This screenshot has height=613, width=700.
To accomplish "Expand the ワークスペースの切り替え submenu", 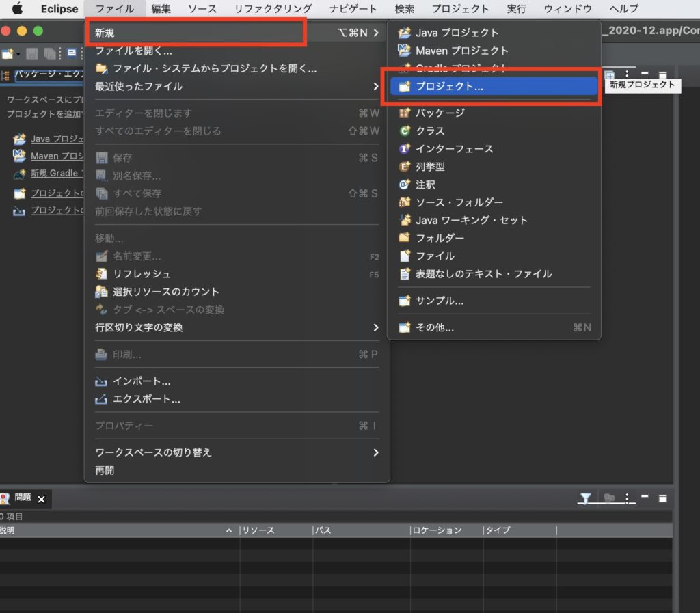I will coord(376,452).
